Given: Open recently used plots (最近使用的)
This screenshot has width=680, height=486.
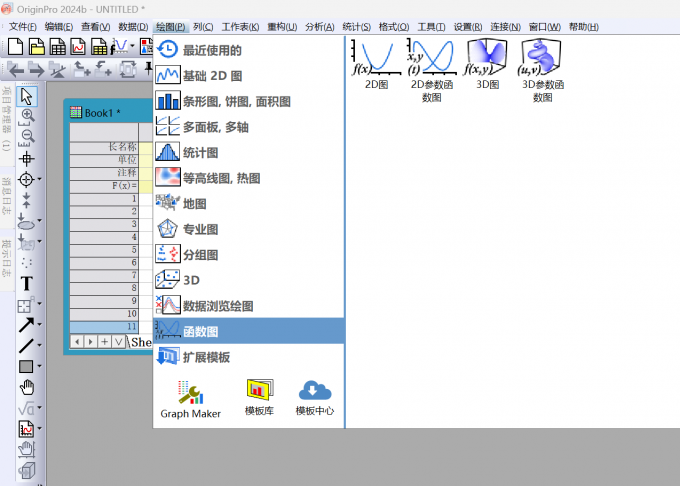Looking at the screenshot, I should click(x=249, y=50).
